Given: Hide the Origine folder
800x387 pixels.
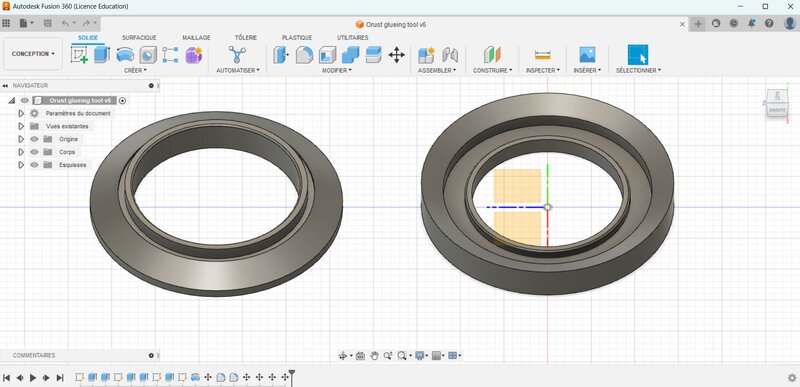Looking at the screenshot, I should [34, 139].
